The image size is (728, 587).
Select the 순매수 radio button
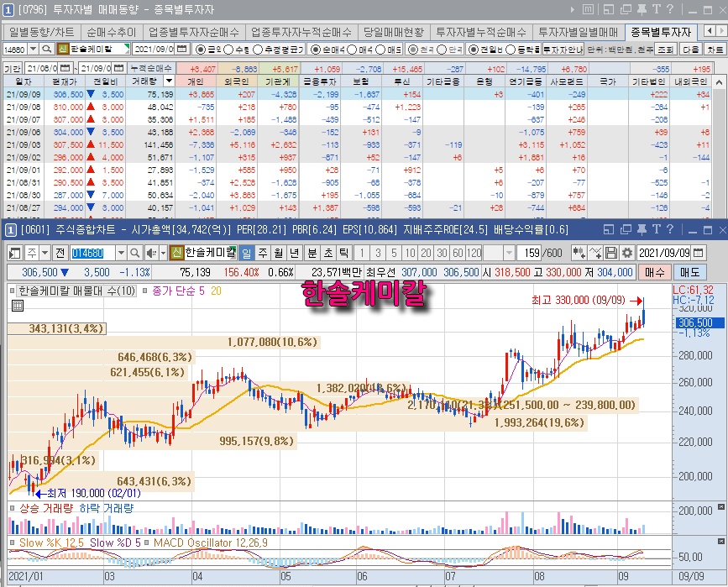316,50
